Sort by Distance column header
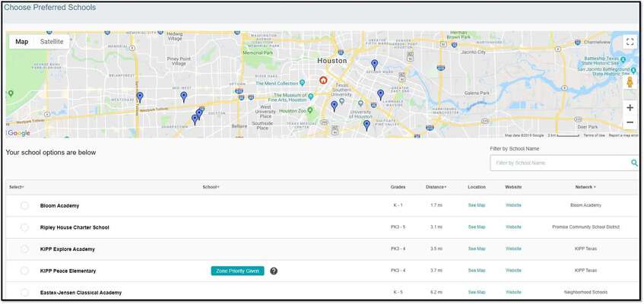The image size is (644, 304). point(436,187)
